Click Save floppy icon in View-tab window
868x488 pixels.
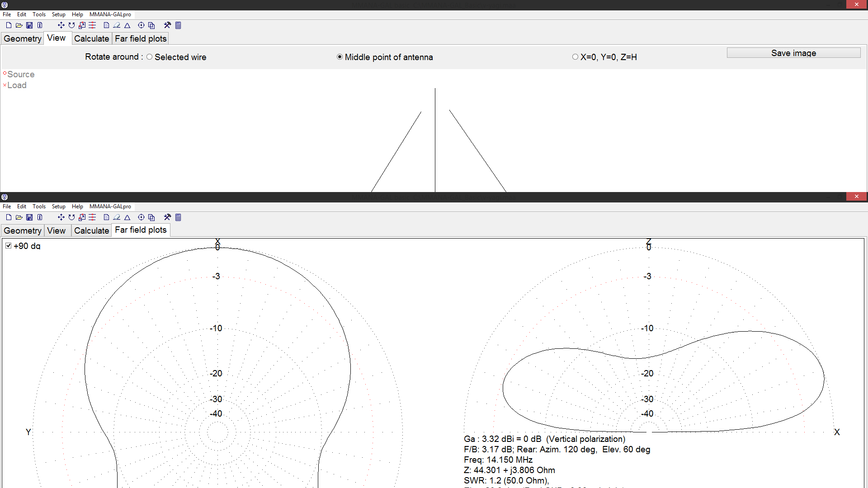29,25
